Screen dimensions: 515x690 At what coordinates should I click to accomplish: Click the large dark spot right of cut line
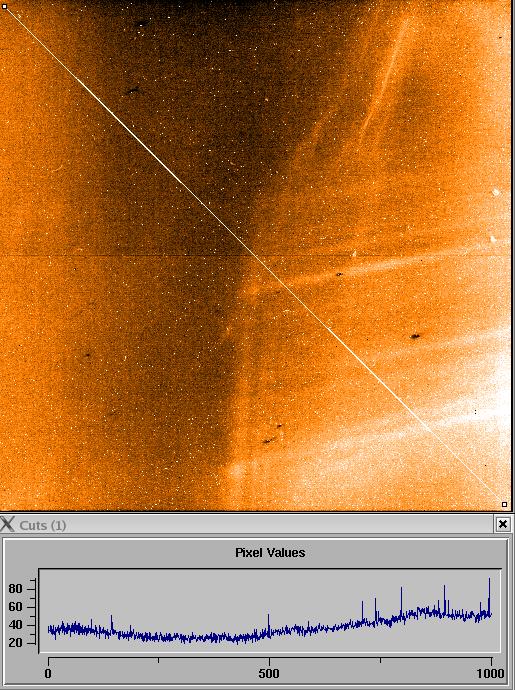pos(415,336)
